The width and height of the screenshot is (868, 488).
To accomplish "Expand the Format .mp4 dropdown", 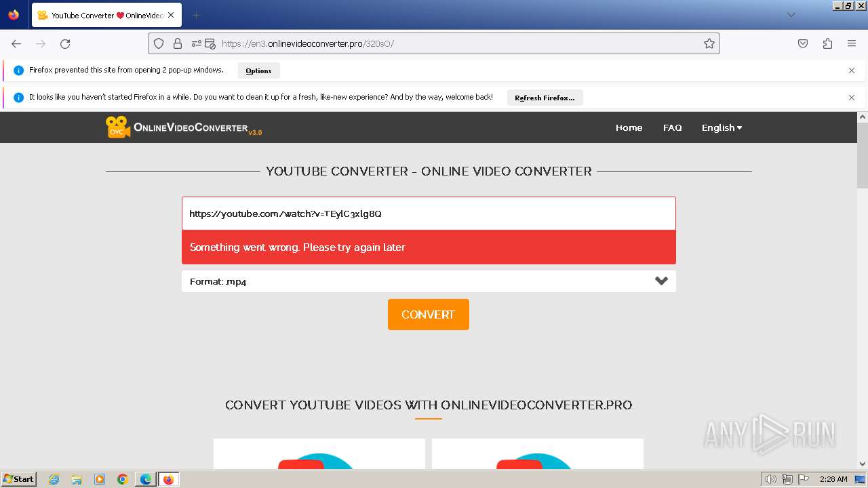I will coord(429,281).
